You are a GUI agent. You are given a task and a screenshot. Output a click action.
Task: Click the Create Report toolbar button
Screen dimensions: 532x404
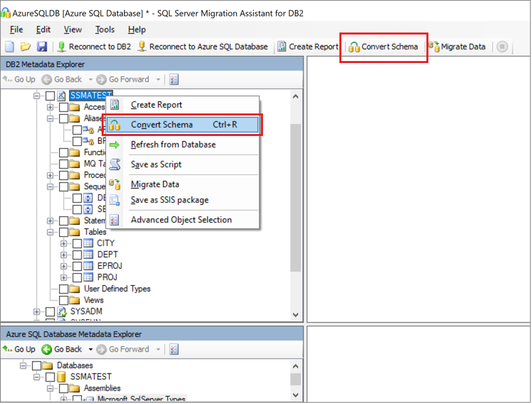point(308,46)
